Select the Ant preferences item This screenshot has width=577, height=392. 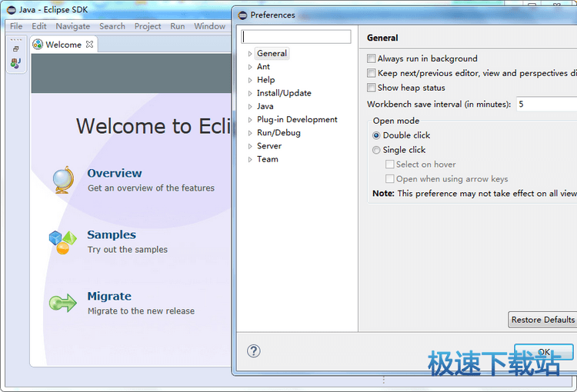point(263,67)
